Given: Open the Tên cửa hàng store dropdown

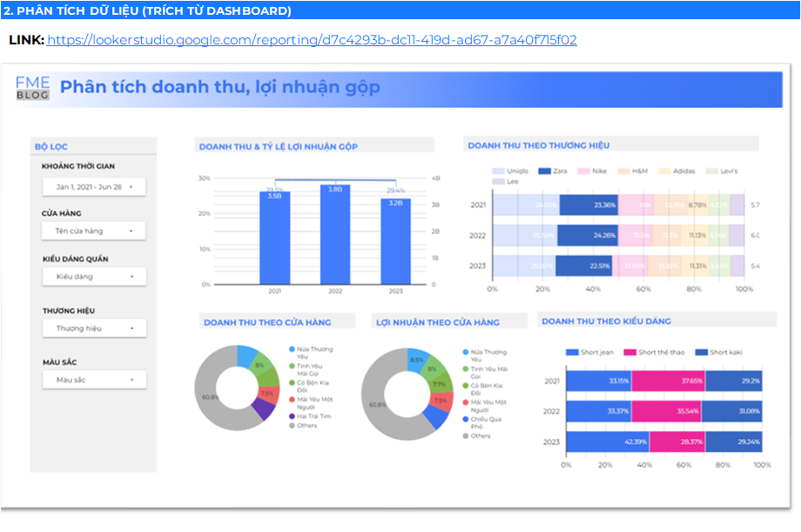Looking at the screenshot, I should 93,231.
